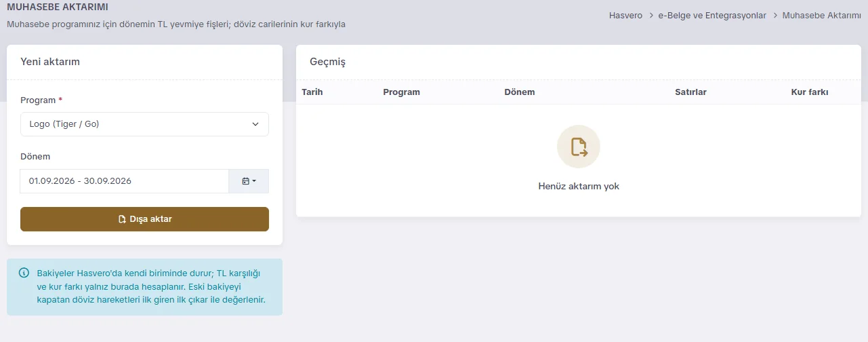
Task: Click the Yeni aktarım card title
Action: [50, 61]
